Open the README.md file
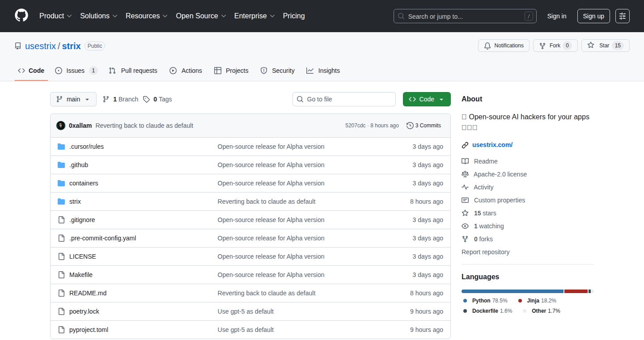The image size is (644, 340). pyautogui.click(x=88, y=293)
